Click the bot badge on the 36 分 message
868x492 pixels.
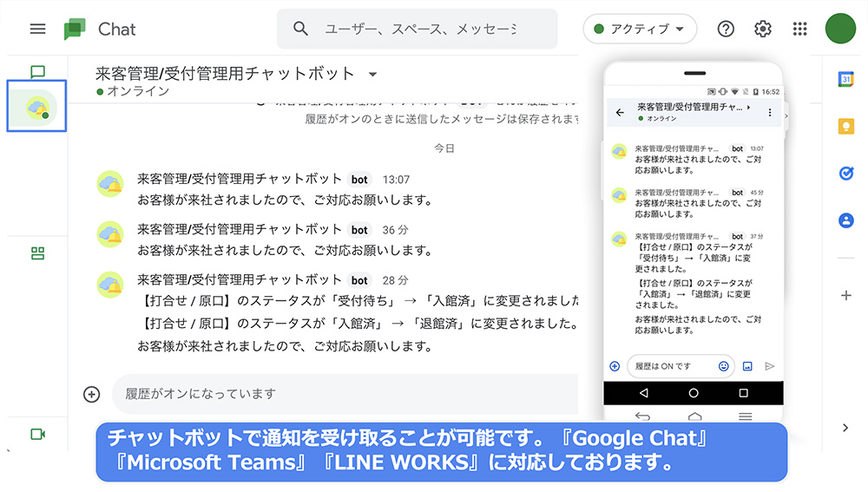[359, 230]
